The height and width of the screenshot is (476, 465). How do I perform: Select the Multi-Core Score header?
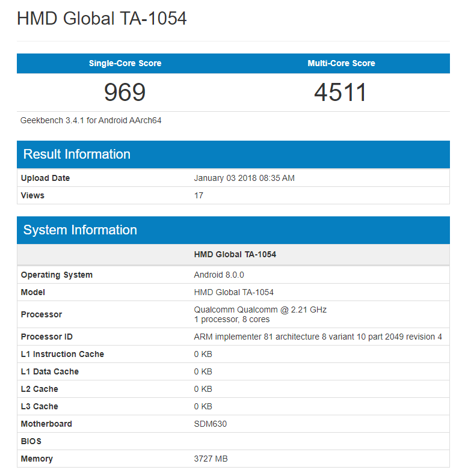tap(341, 63)
